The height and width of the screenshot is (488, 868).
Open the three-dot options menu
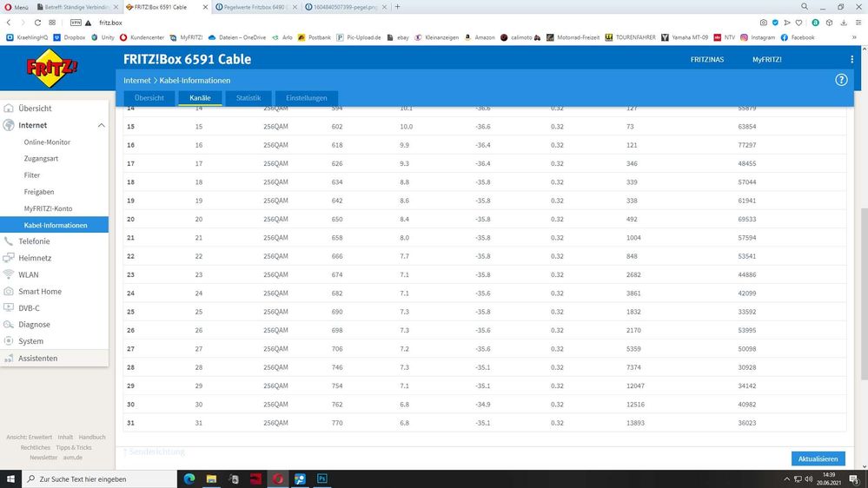coord(852,59)
